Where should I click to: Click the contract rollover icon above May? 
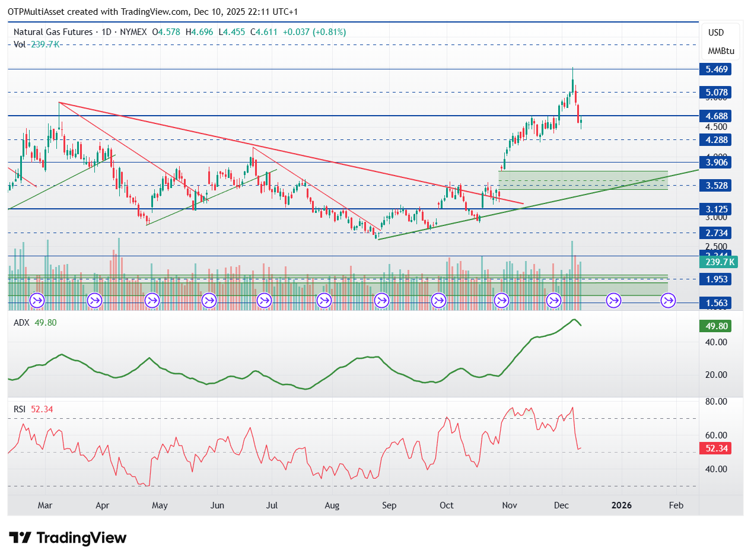click(x=152, y=301)
